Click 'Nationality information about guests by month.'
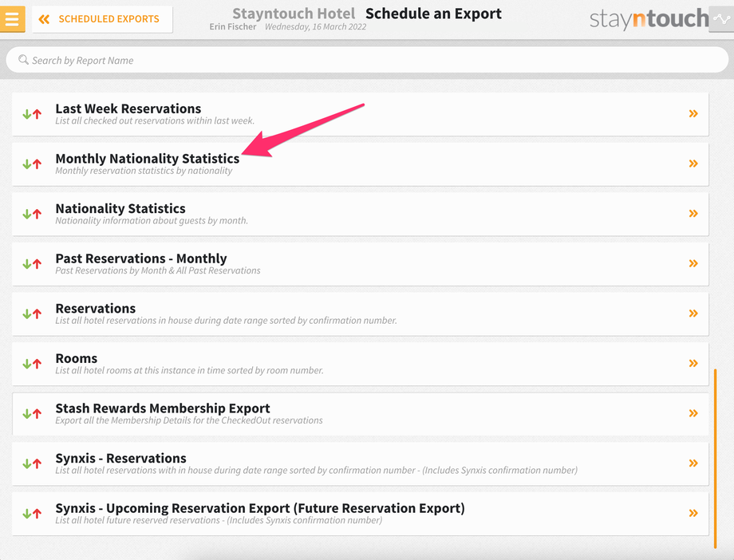 click(x=152, y=220)
